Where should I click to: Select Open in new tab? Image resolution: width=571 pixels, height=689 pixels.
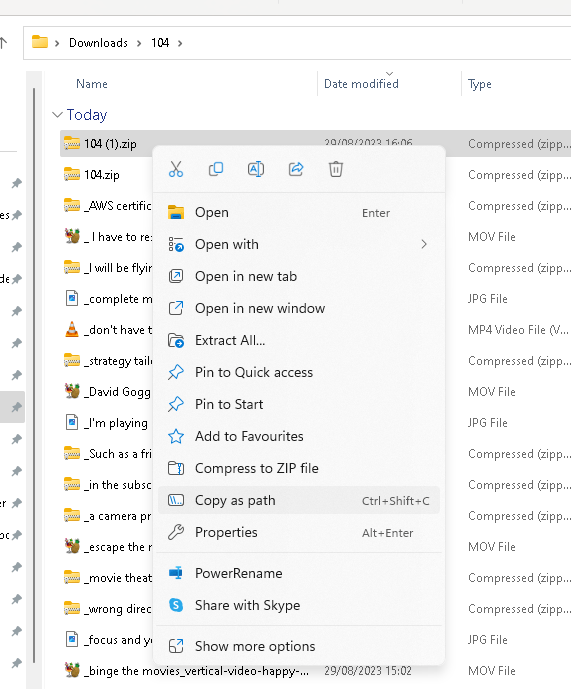tap(299, 276)
